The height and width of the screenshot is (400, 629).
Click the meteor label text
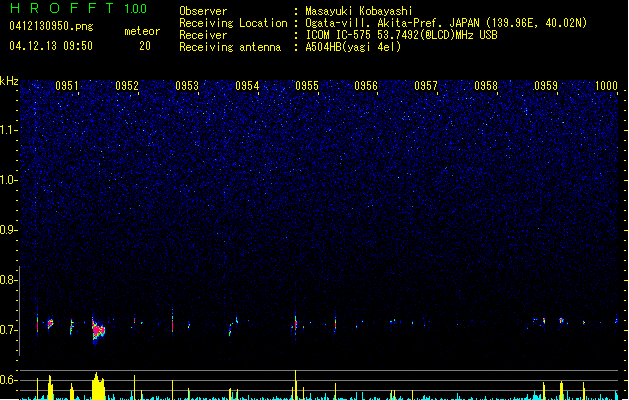142,31
